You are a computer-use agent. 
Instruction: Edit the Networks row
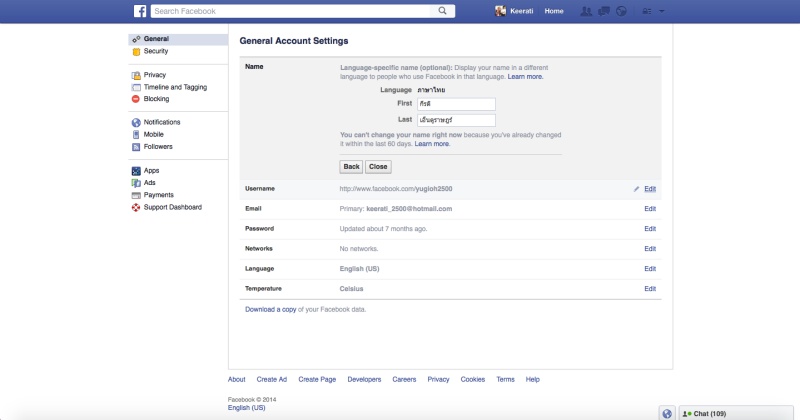coord(649,249)
